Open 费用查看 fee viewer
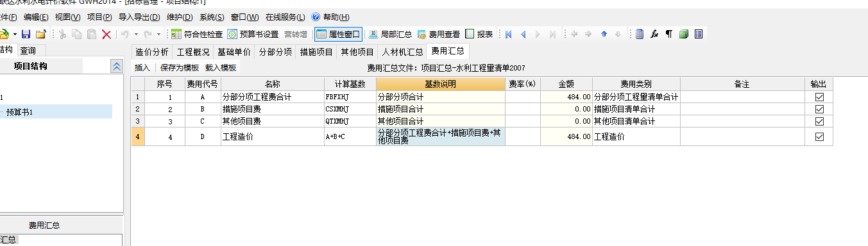This screenshot has height=246, width=868. 439,34
